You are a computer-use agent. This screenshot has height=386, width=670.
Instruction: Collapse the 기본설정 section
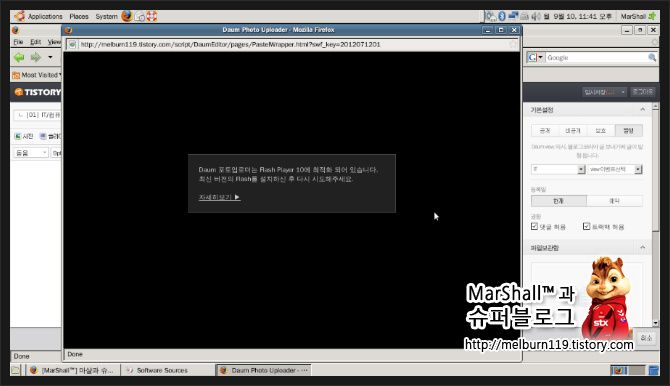pos(642,110)
